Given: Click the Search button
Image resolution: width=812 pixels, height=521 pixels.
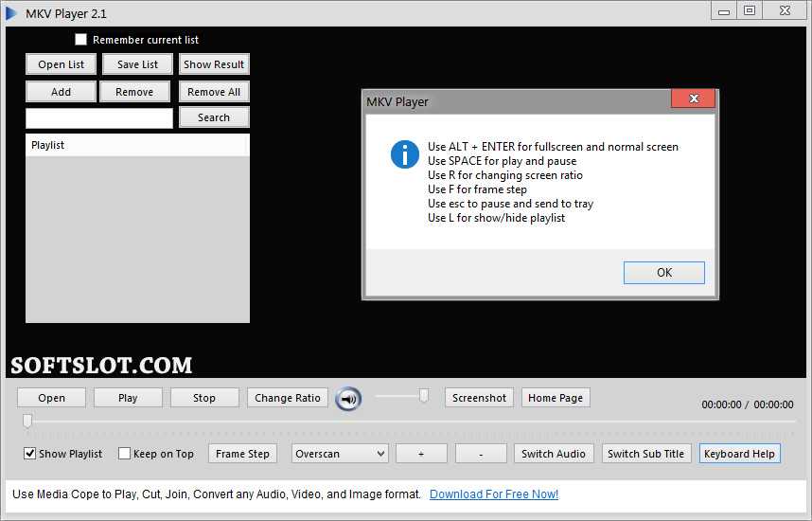Looking at the screenshot, I should (214, 117).
